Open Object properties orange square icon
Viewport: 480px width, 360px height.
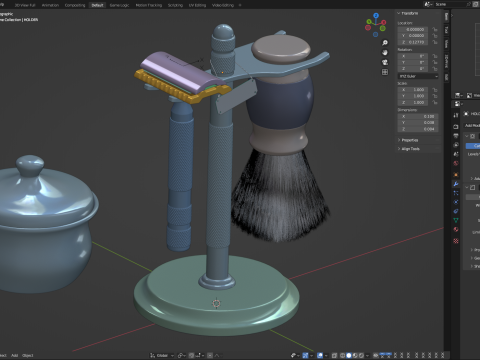coord(456,175)
